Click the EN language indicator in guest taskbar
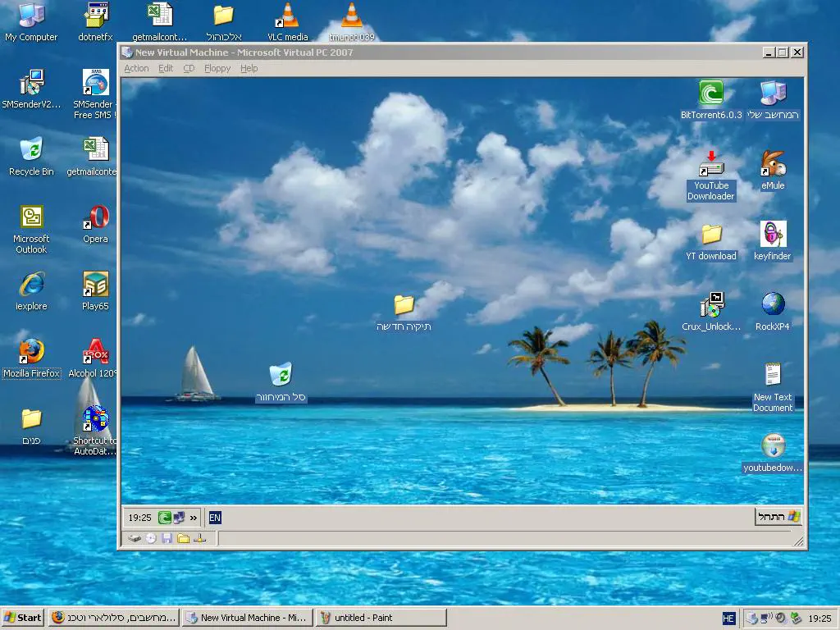The height and width of the screenshot is (630, 840). pos(215,518)
